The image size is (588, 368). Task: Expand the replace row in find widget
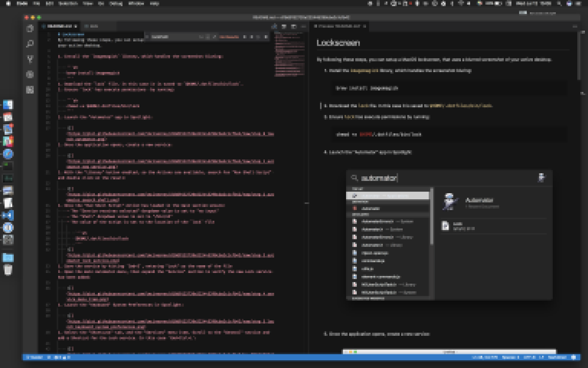(x=147, y=37)
